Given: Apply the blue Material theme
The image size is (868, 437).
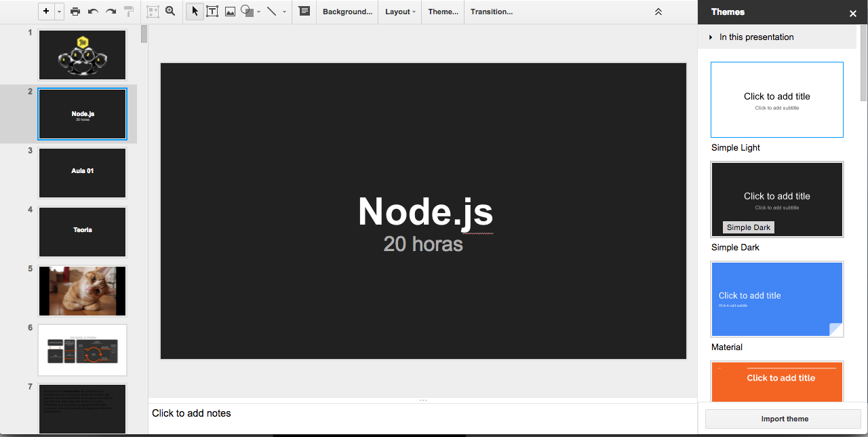Looking at the screenshot, I should pos(777,299).
